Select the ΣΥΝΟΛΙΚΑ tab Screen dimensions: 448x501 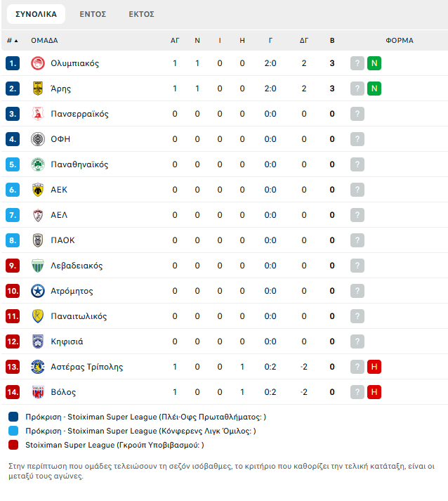(x=36, y=14)
